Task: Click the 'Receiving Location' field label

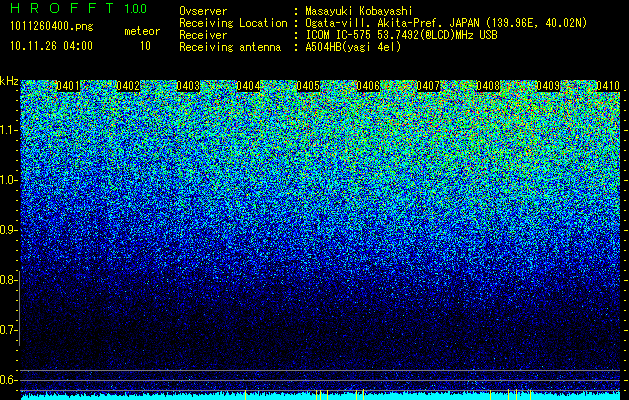Action: (x=233, y=23)
